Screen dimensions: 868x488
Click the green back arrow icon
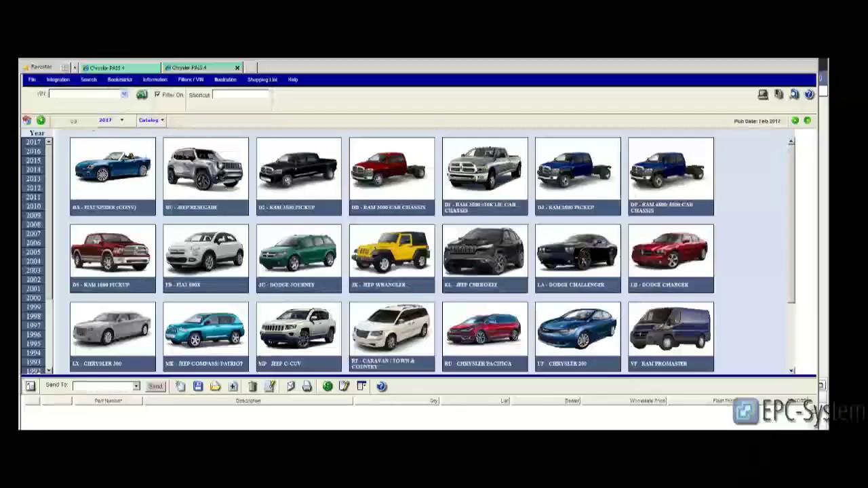coord(41,120)
